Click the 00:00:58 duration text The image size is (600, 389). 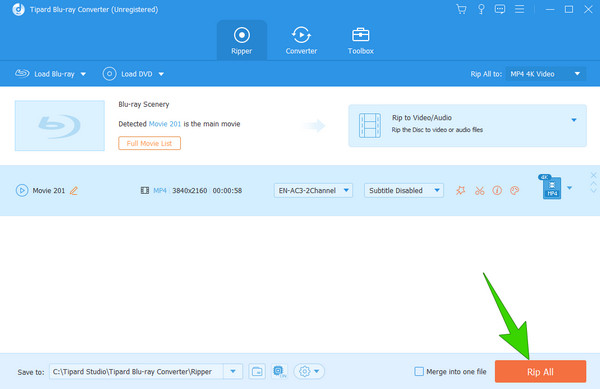pos(227,190)
